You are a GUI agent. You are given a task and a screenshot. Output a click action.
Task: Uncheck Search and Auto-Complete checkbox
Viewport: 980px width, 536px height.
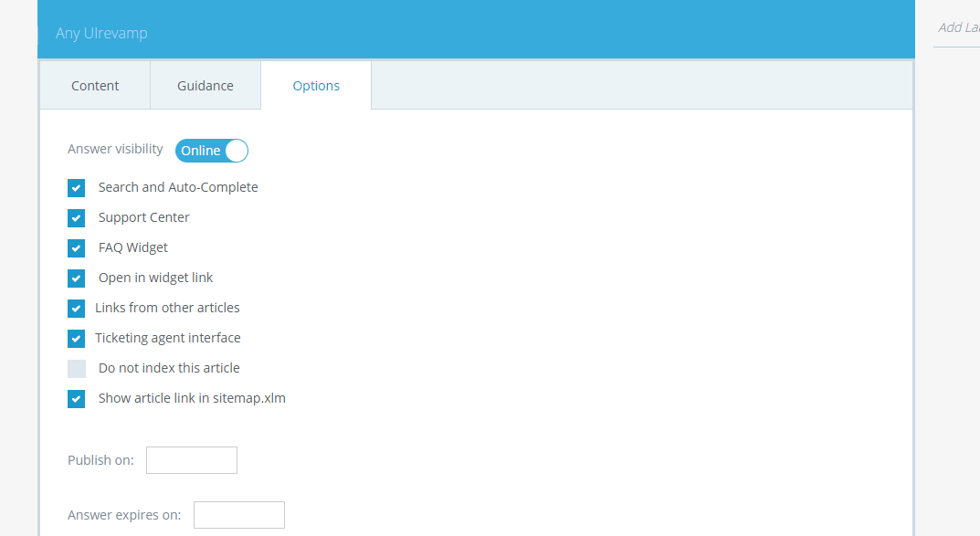pos(76,188)
